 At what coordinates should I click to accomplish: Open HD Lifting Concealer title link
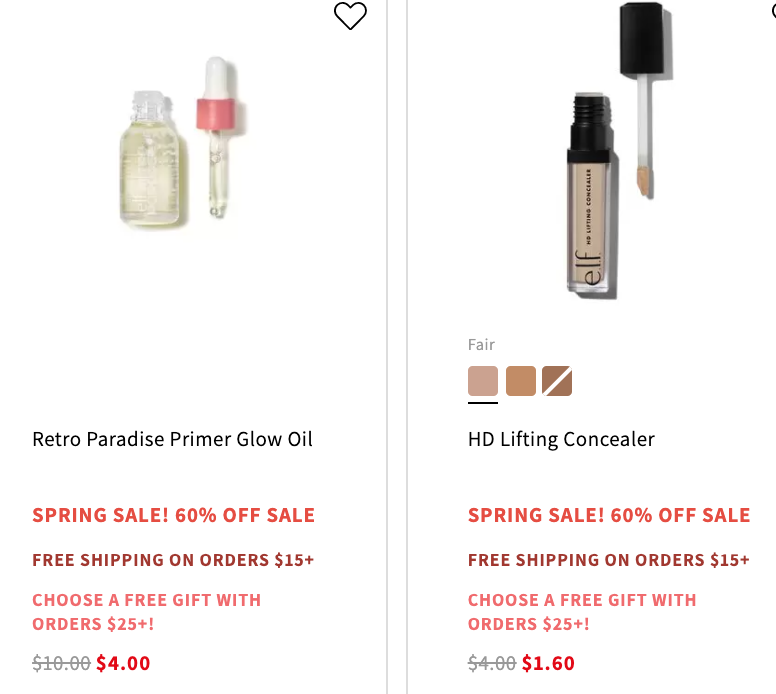561,439
